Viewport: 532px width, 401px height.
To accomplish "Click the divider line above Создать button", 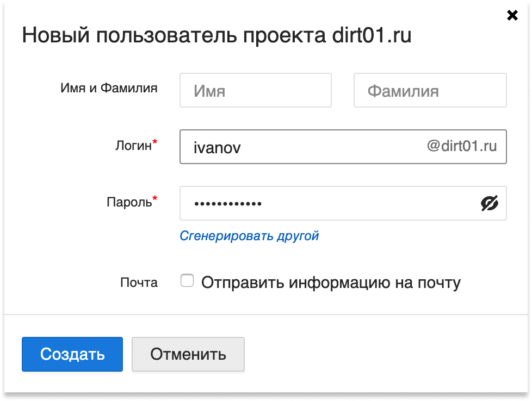I will coord(266,314).
